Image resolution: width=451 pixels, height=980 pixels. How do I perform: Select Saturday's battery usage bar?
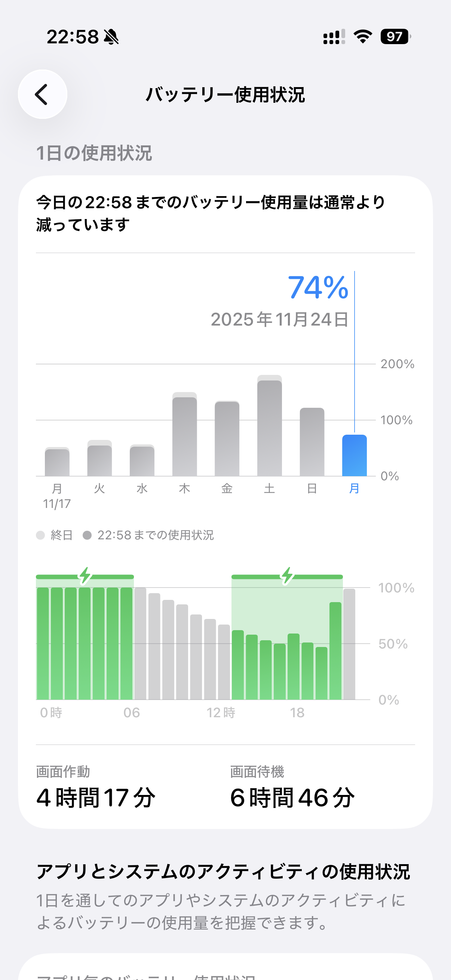pyautogui.click(x=270, y=428)
